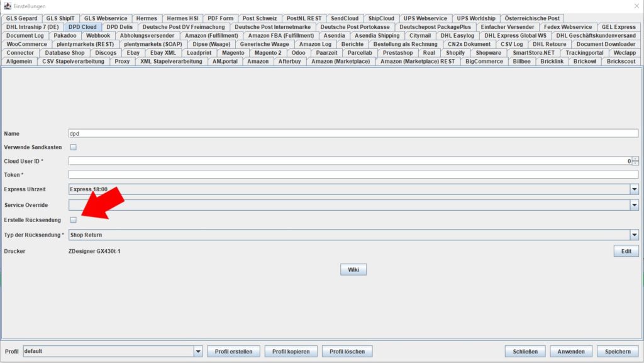Open the BigCommerce tab
The image size is (644, 363).
point(484,62)
